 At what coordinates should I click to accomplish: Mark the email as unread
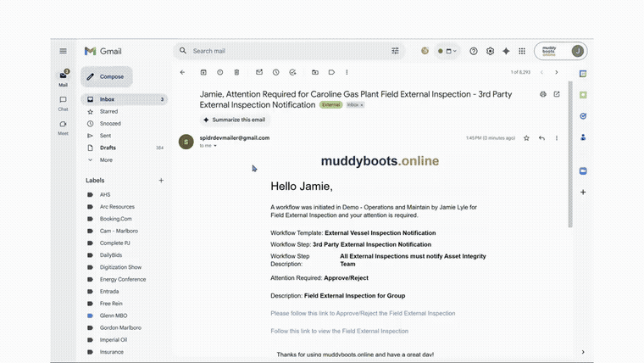[x=259, y=72]
